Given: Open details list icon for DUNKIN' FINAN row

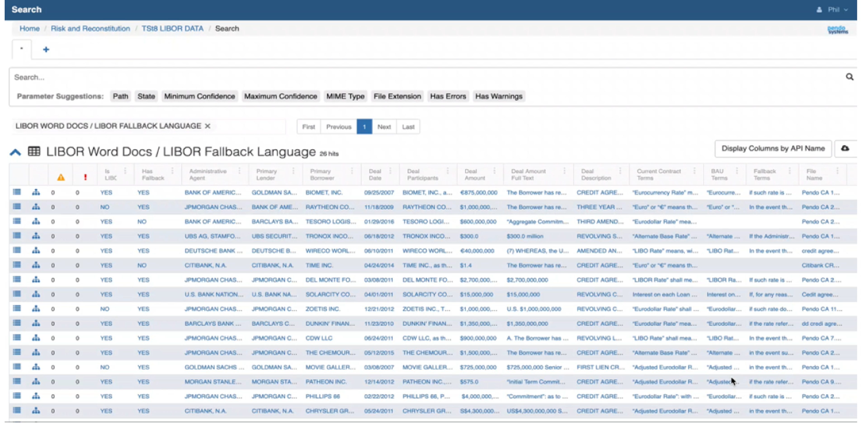Looking at the screenshot, I should 17,323.
